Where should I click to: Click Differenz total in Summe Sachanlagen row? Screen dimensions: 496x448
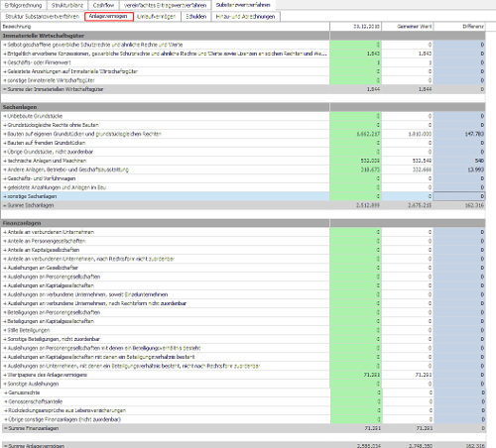tap(459, 205)
